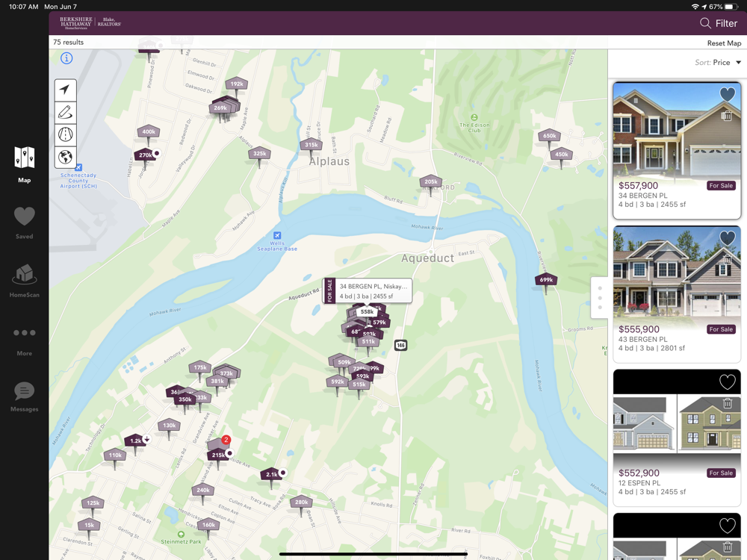Select the road/drive-time map tool
The image size is (747, 560).
pos(65,134)
